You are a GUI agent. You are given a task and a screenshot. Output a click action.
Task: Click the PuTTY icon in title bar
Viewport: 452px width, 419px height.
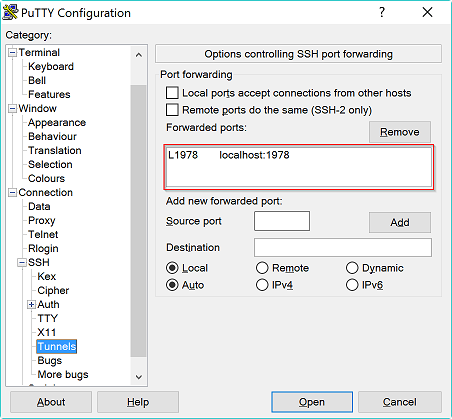pyautogui.click(x=10, y=12)
